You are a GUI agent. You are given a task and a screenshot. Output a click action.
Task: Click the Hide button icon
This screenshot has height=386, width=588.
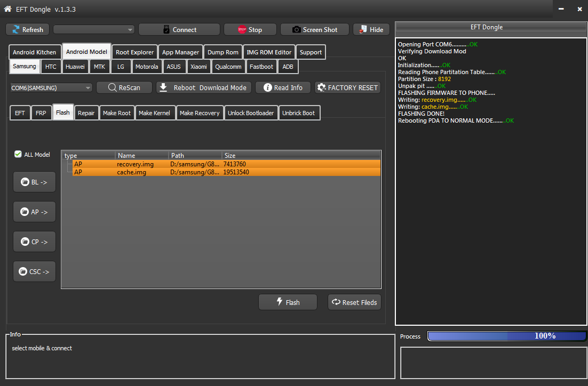pos(363,29)
